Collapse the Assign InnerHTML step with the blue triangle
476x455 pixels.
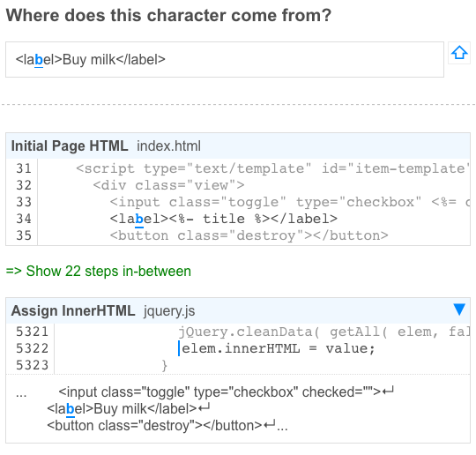click(459, 310)
